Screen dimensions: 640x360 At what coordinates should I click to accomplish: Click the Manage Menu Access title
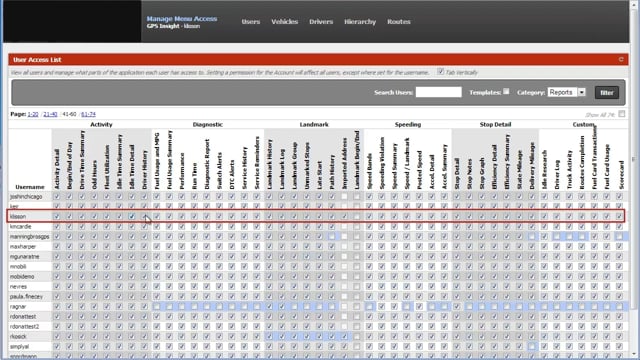(182, 19)
